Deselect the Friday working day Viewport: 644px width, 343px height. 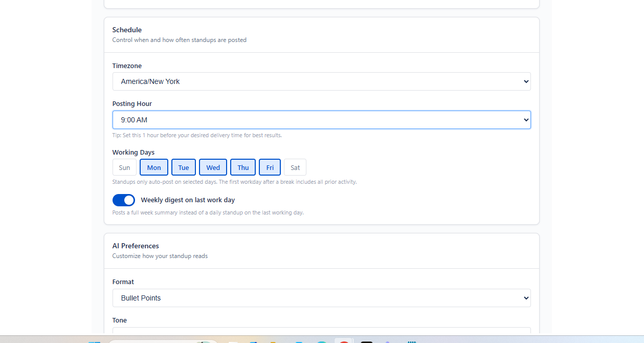point(270,167)
